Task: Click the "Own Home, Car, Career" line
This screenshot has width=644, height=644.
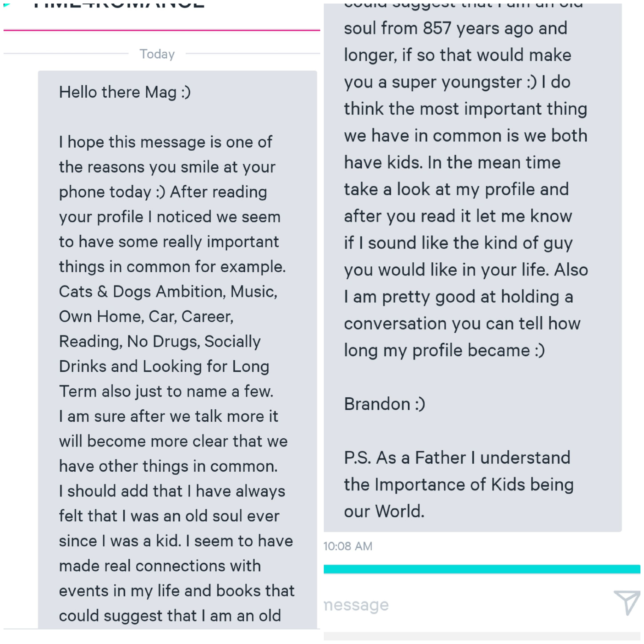Action: pos(146,317)
